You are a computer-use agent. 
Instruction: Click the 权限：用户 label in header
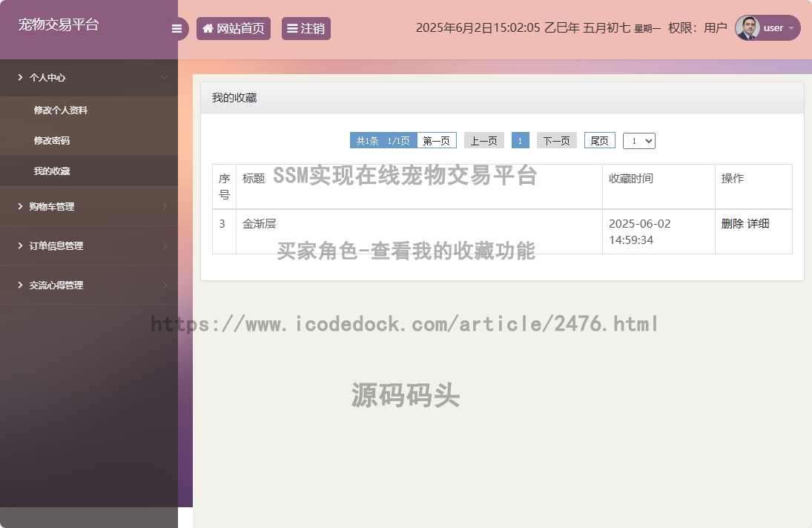point(698,28)
